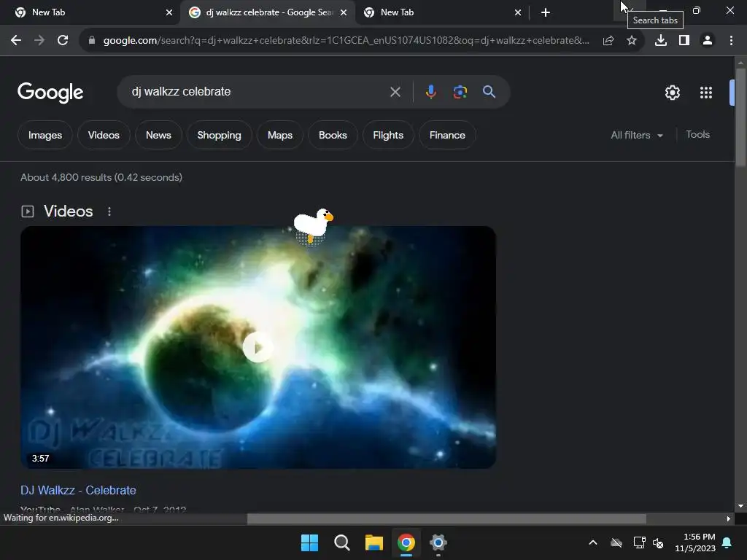The image size is (747, 560).
Task: Close the first New Tab
Action: click(x=169, y=12)
